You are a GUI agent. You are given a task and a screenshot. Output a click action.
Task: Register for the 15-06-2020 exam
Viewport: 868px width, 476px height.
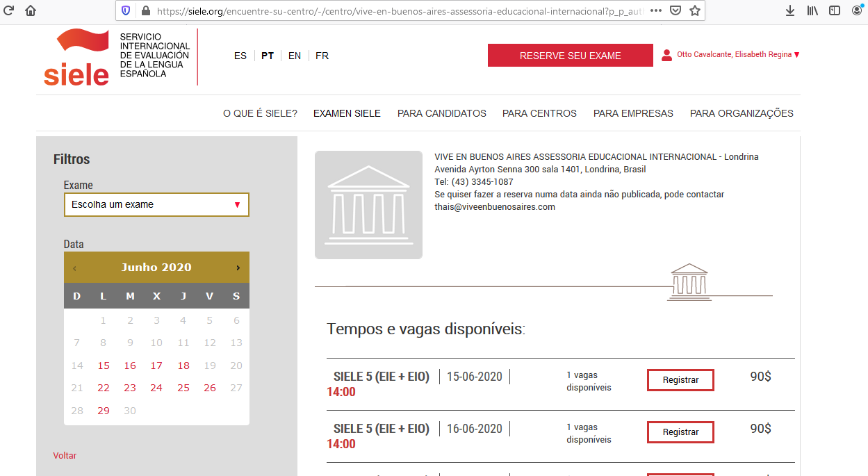point(680,380)
